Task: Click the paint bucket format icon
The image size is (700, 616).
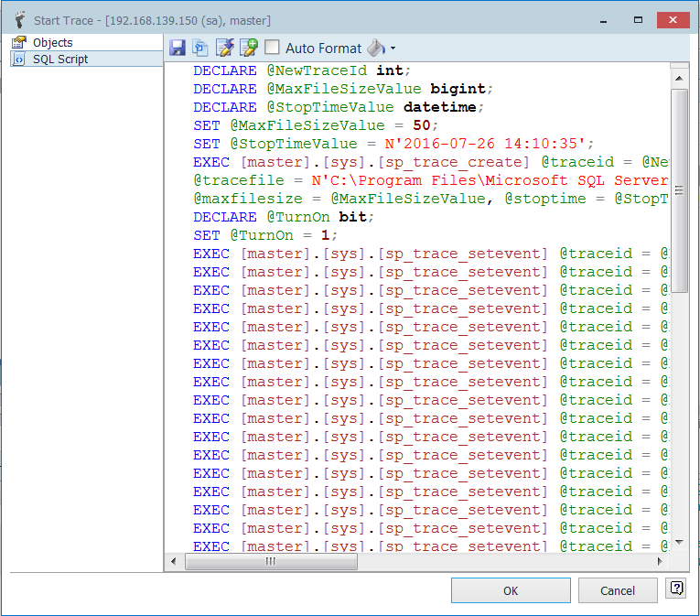Action: [x=376, y=48]
